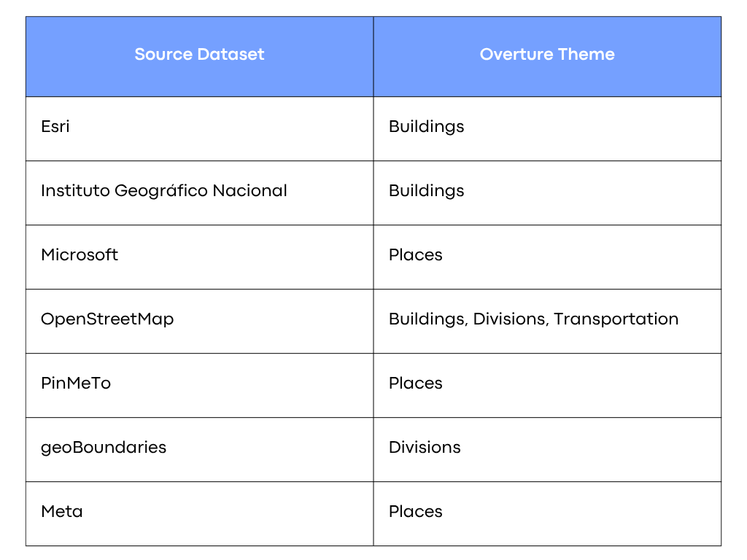Select the OpenStreetMap dataset cell
Viewport: 747px width, 560px height.
point(200,322)
